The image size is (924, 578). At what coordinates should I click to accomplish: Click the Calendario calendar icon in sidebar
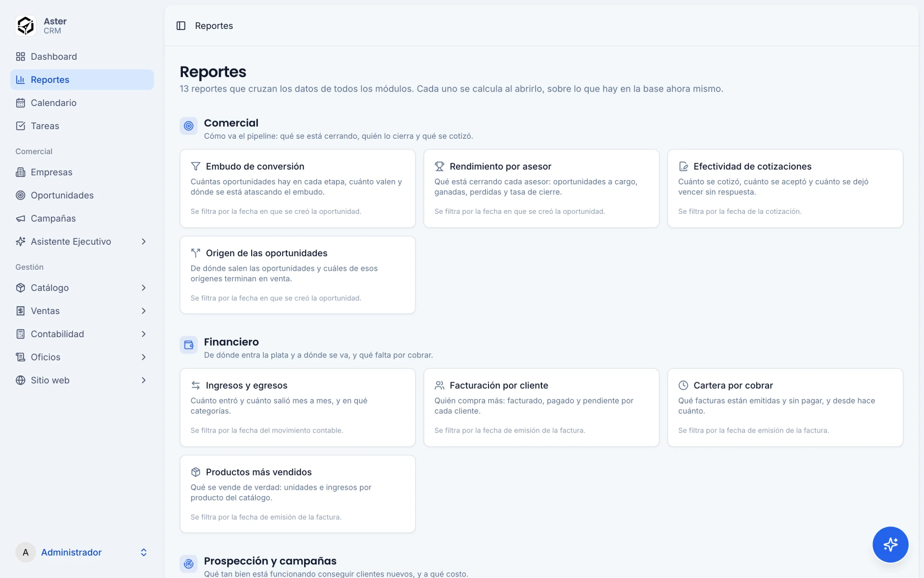pyautogui.click(x=20, y=103)
